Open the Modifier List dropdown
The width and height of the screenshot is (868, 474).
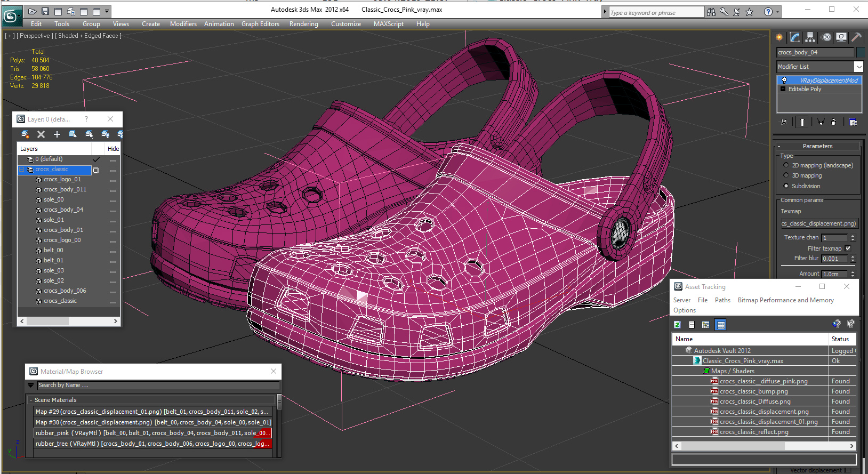tap(858, 67)
